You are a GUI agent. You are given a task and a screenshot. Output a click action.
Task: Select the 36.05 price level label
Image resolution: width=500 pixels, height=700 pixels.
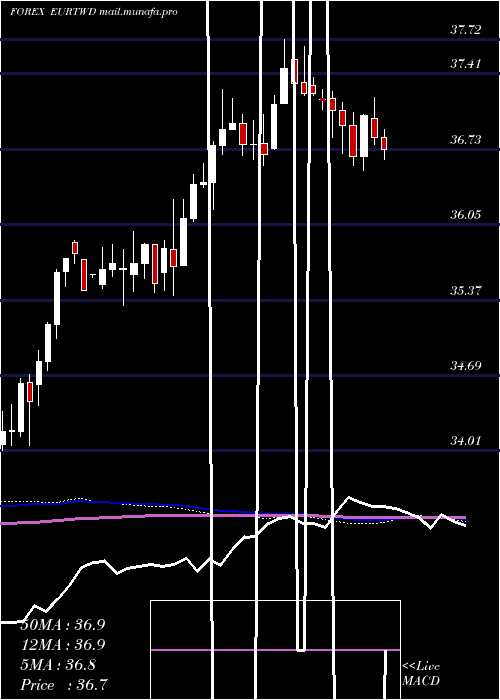[466, 215]
